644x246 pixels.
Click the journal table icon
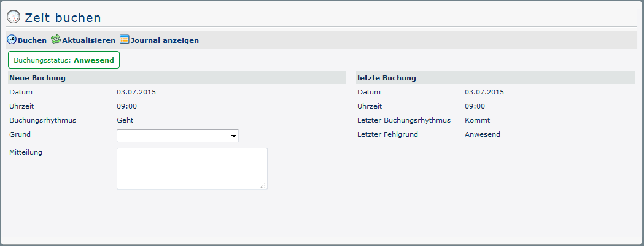coord(125,40)
